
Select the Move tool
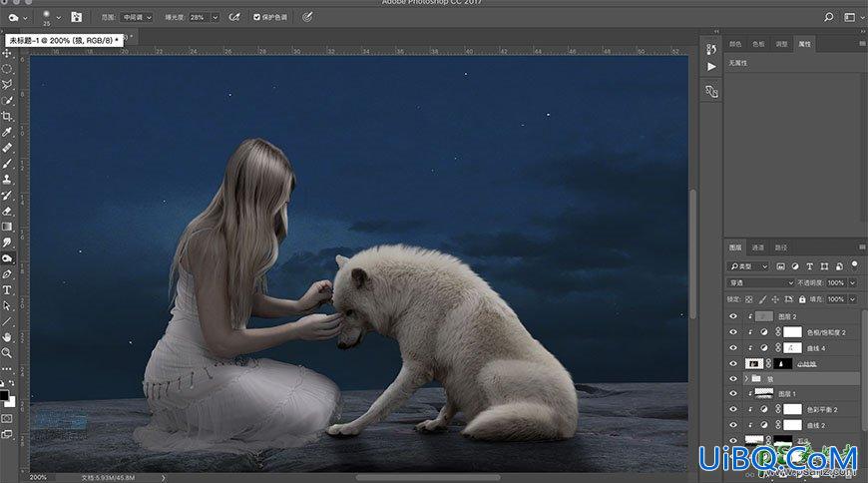[7, 54]
